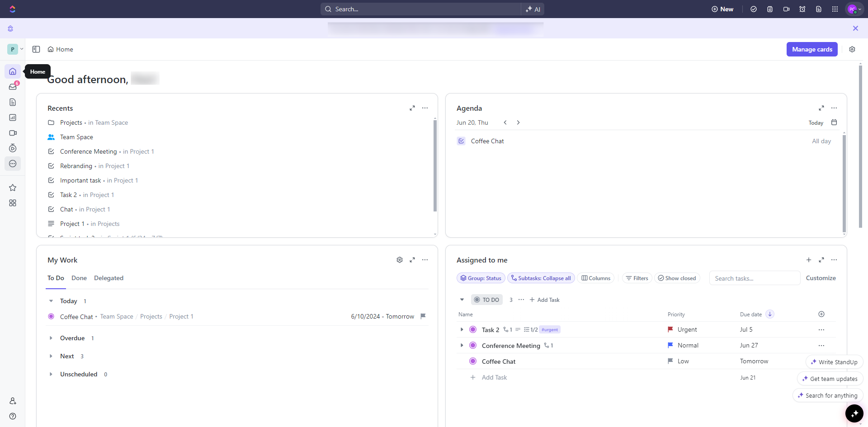Screen dimensions: 868x427
Task: Toggle Subtasks: Collapse all chip
Action: (541, 278)
